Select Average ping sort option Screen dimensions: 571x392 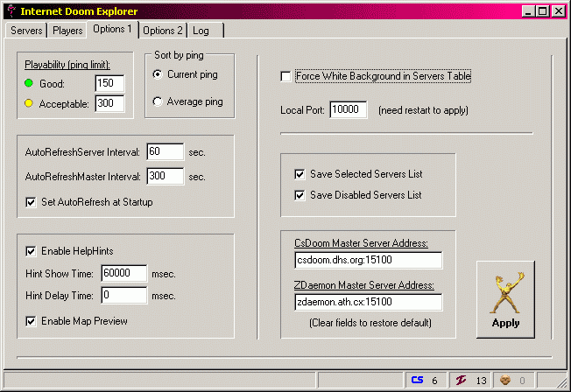click(158, 101)
